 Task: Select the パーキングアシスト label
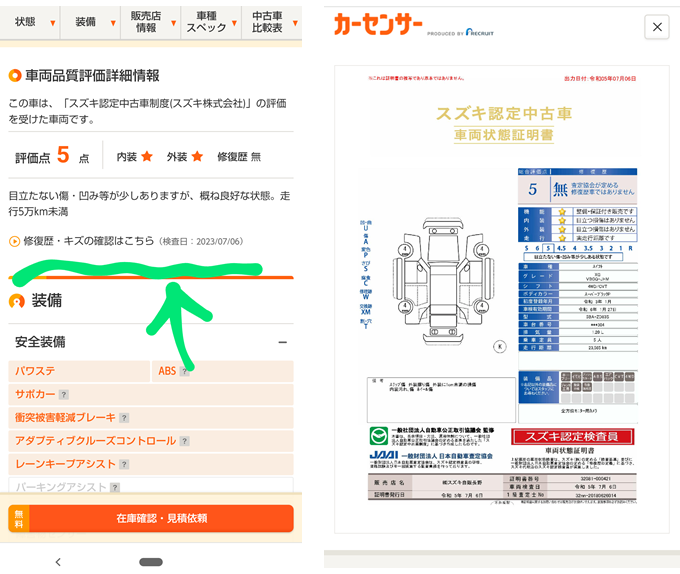(61, 487)
